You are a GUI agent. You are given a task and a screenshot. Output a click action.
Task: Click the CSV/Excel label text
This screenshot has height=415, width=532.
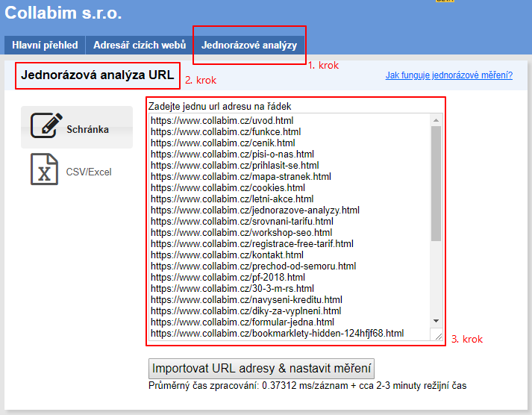(x=89, y=172)
